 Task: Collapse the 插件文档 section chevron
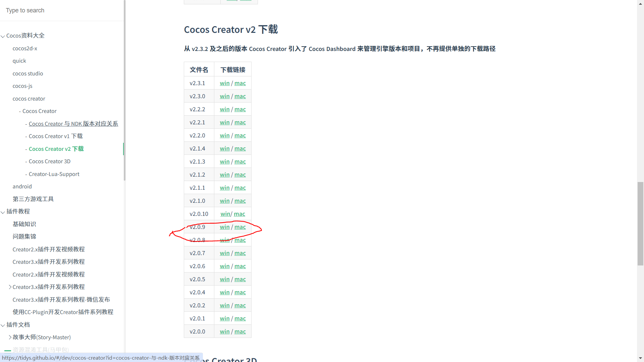(3, 325)
